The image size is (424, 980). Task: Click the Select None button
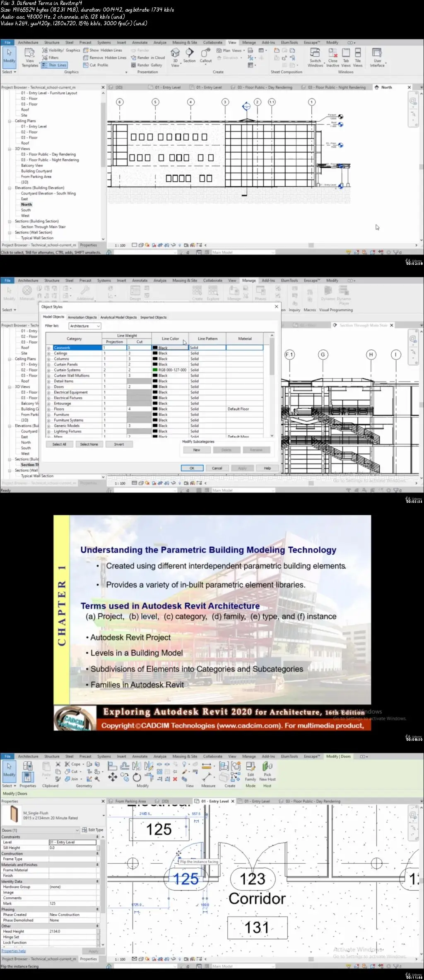(x=89, y=444)
